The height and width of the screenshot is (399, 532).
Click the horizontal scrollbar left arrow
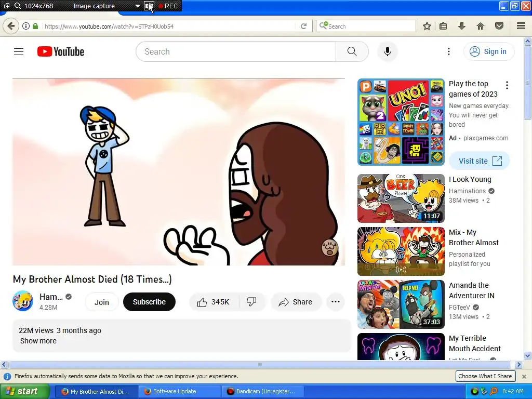[4, 365]
